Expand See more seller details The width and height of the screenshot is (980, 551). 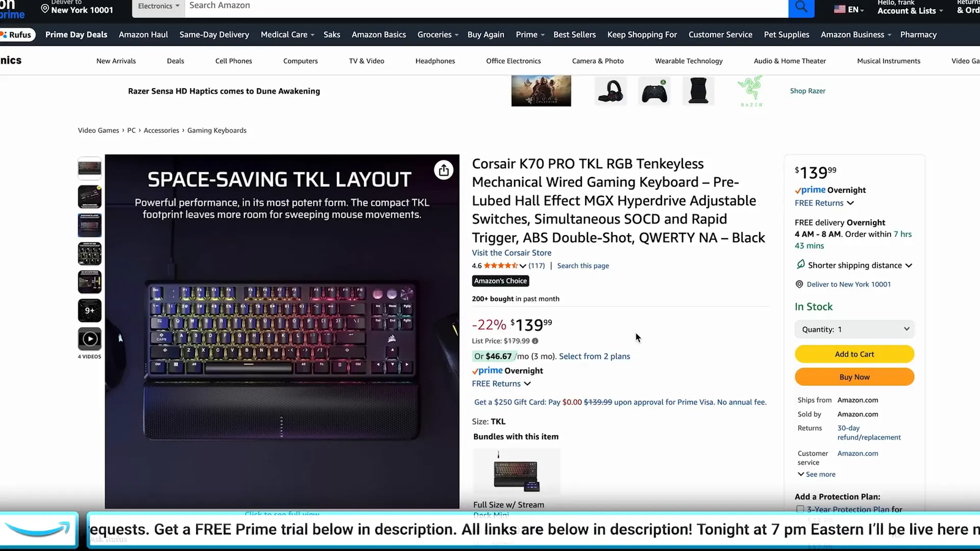click(x=816, y=474)
